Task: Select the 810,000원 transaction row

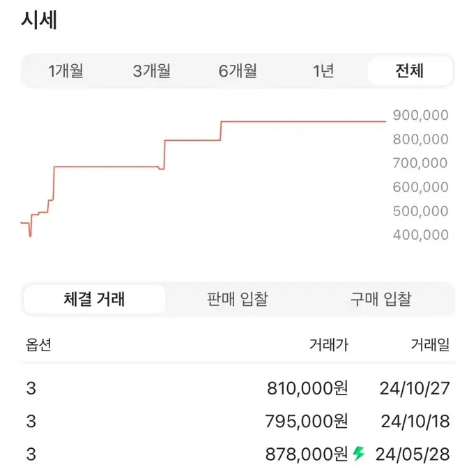Action: click(x=238, y=388)
